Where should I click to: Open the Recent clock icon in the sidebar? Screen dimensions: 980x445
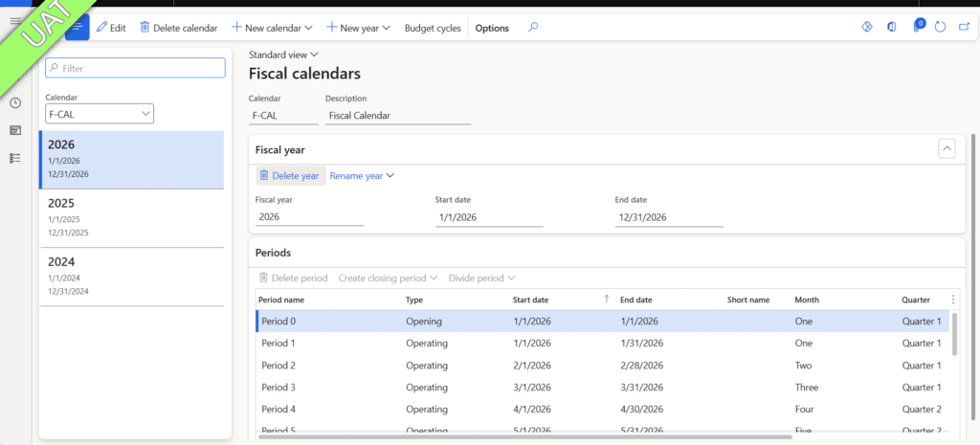(15, 102)
